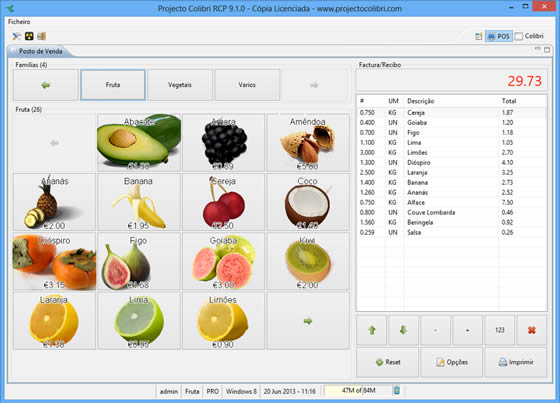Minimize the Posto de Venda view panel
This screenshot has height=403, width=560.
(x=538, y=49)
